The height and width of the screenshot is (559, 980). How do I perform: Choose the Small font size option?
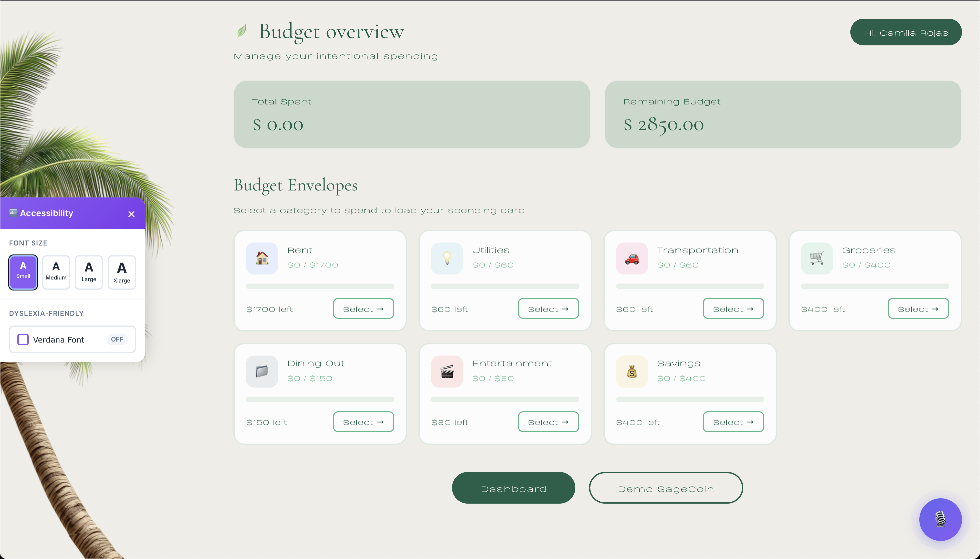point(23,272)
